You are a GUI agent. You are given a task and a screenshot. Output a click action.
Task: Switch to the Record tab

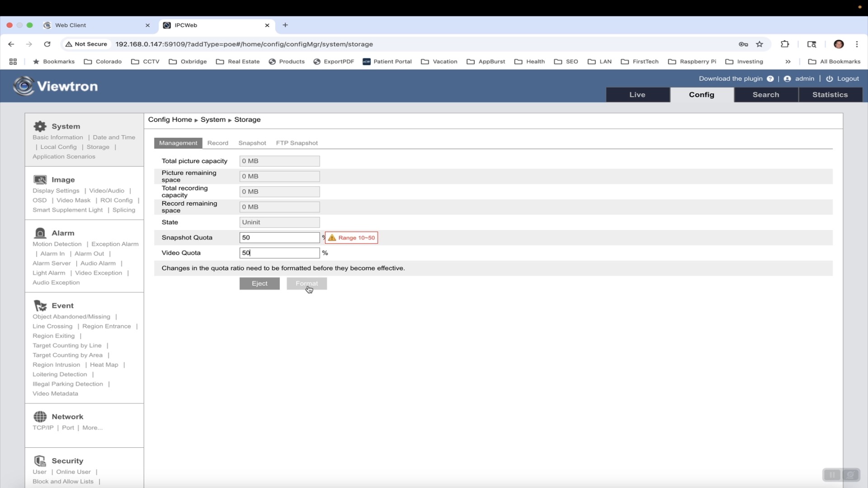[218, 143]
